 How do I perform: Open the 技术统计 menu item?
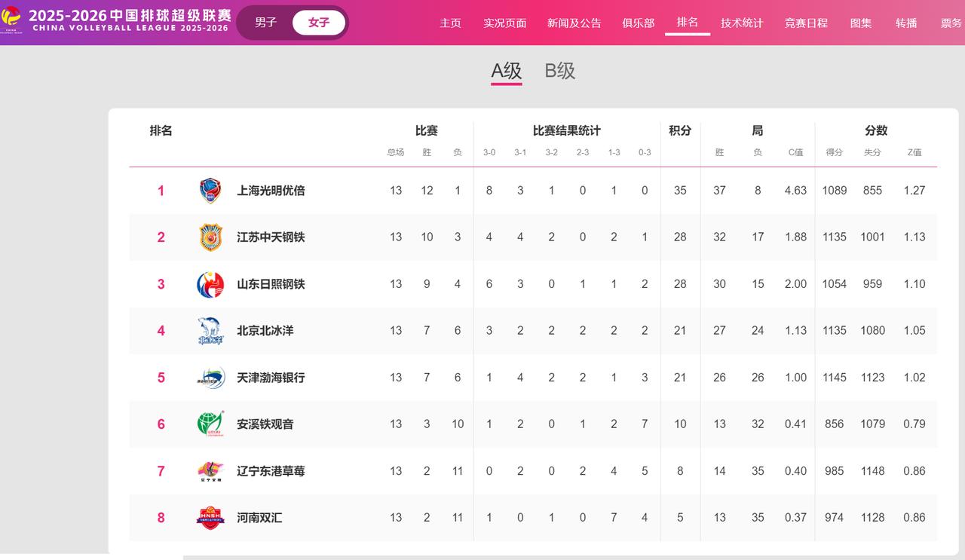(x=742, y=23)
